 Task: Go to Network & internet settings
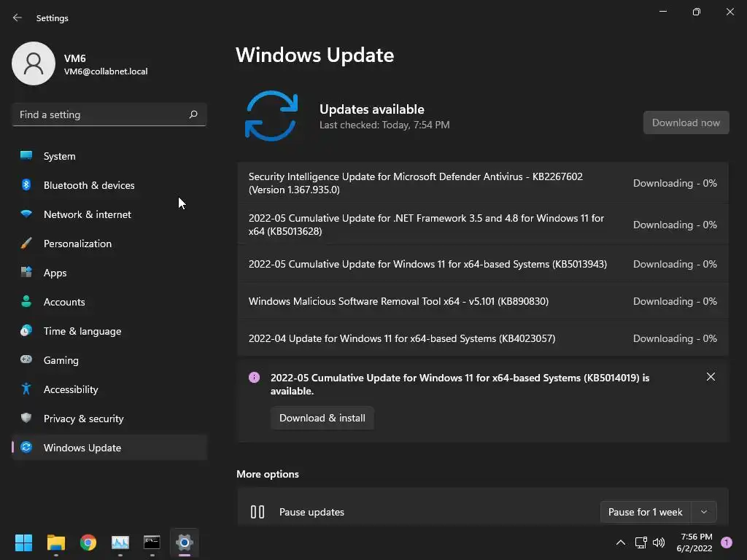pos(109,214)
